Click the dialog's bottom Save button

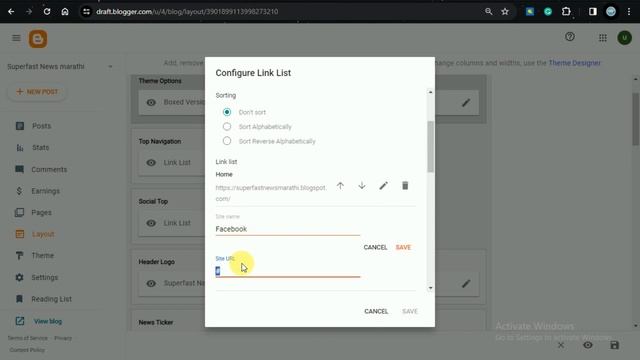(410, 311)
